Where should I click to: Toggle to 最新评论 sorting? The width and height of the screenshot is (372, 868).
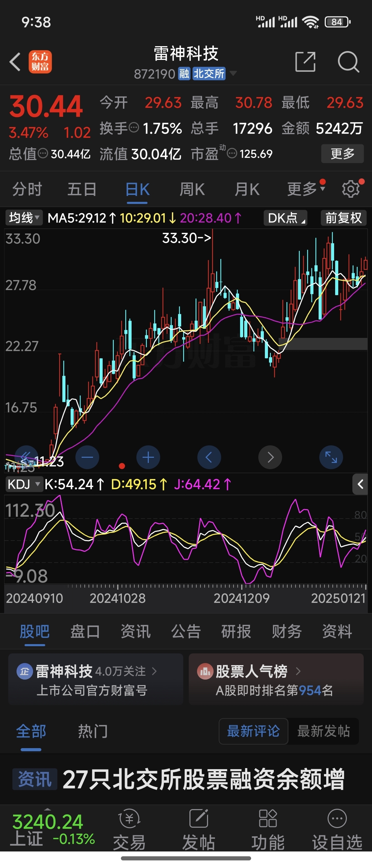(254, 731)
